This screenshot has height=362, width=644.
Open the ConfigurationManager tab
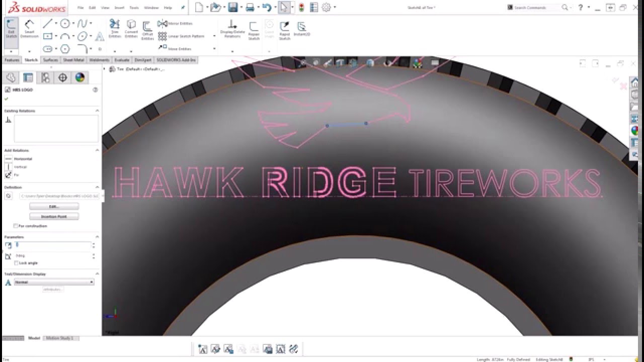pyautogui.click(x=45, y=77)
